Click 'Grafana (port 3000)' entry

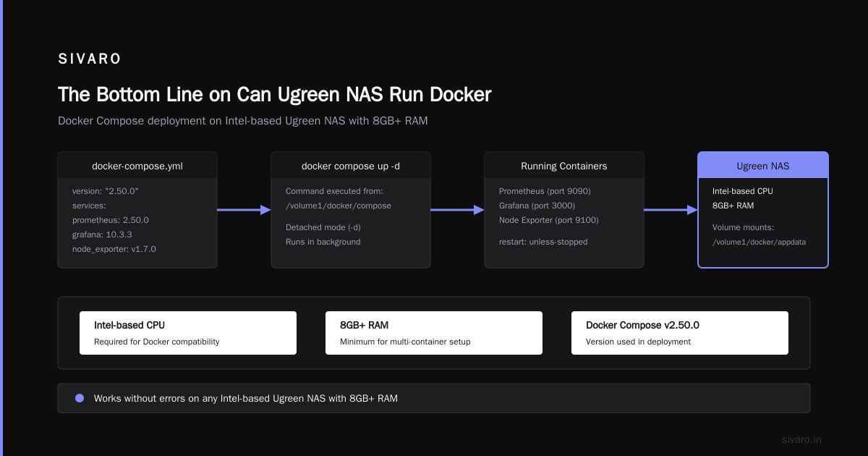click(x=537, y=206)
